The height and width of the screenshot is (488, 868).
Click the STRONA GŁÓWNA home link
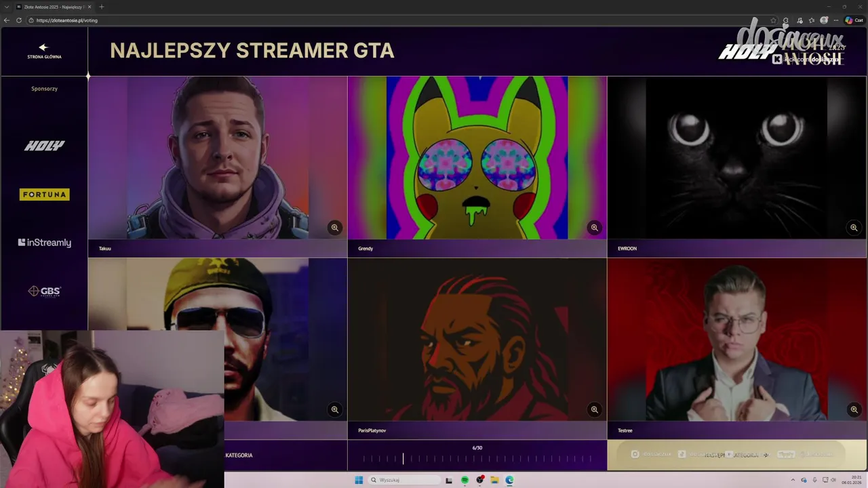[x=44, y=57]
